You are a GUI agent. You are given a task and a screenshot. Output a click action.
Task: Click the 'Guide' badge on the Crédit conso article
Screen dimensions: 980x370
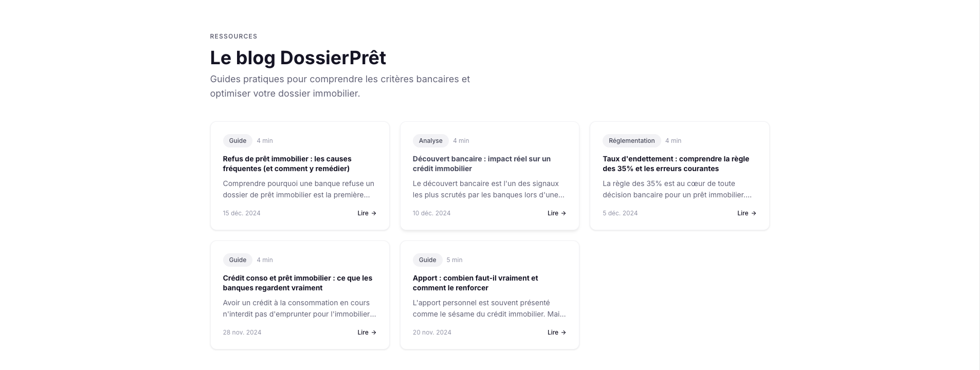coord(237,260)
